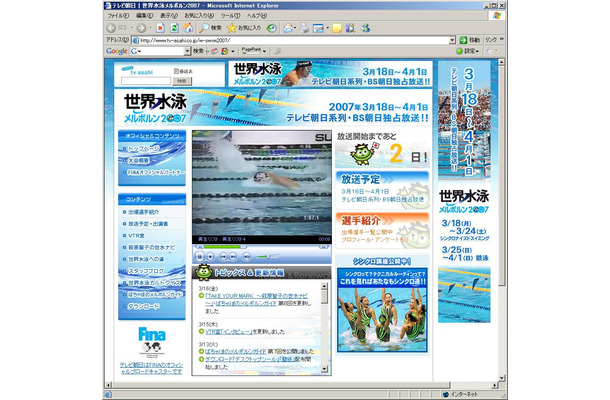Mute the media player sound

pyautogui.click(x=247, y=256)
